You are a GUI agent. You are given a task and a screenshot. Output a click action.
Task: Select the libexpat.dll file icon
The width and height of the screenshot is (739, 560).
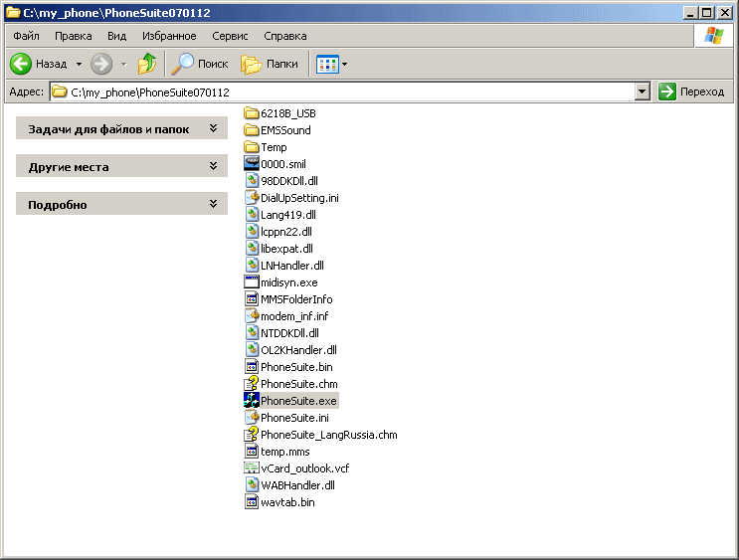point(252,249)
